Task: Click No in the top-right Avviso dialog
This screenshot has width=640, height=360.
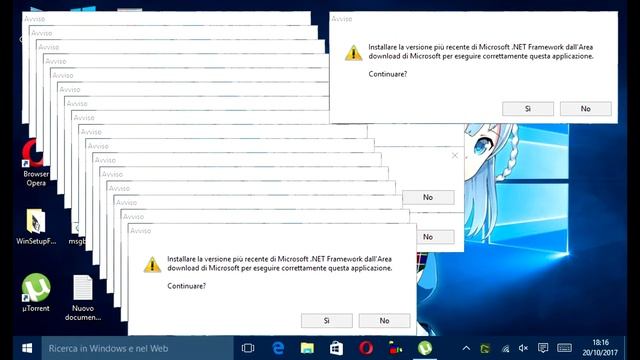Action: 586,109
